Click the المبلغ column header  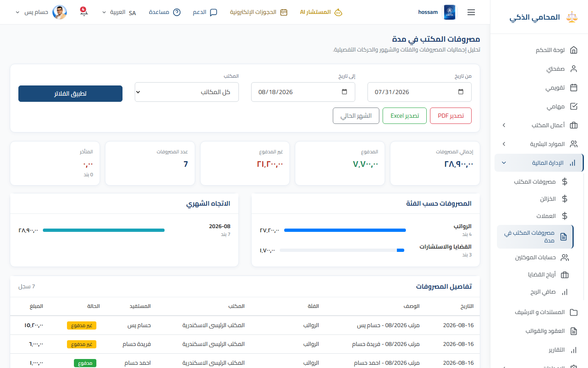pos(36,306)
